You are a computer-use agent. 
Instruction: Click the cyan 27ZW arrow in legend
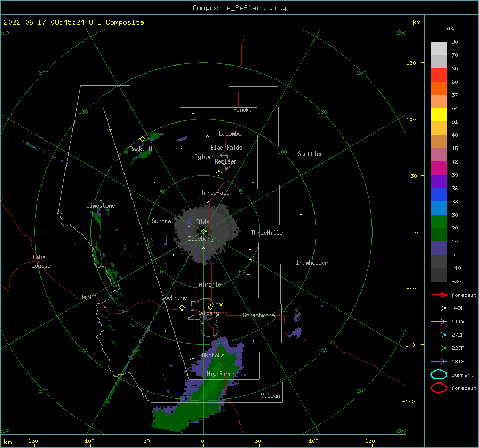click(439, 335)
